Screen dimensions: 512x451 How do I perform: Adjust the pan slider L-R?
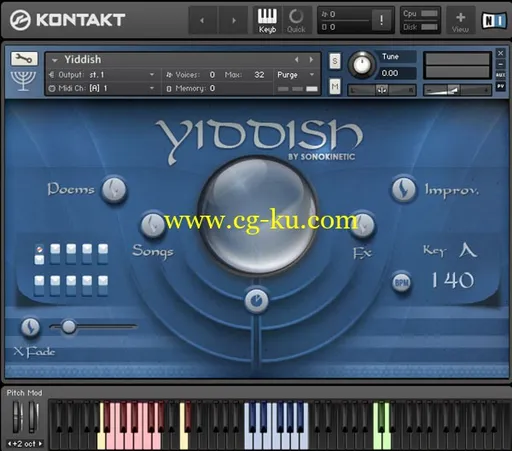point(382,90)
